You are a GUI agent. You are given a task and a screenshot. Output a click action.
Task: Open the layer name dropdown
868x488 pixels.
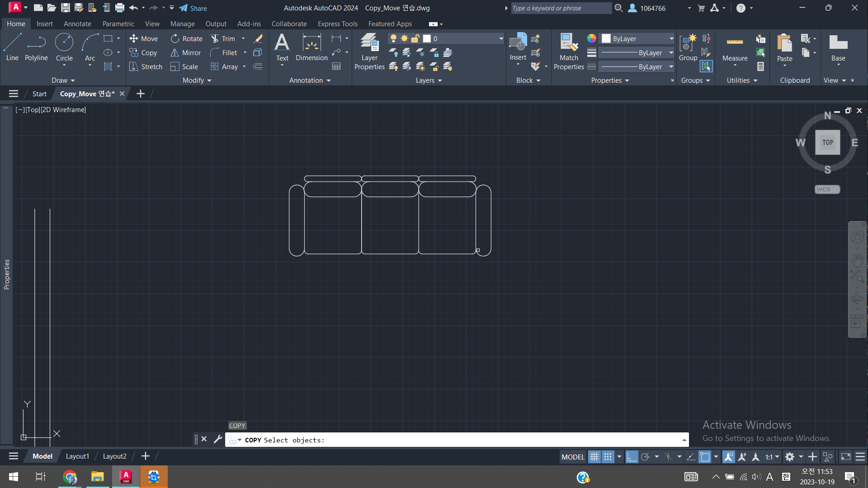501,39
